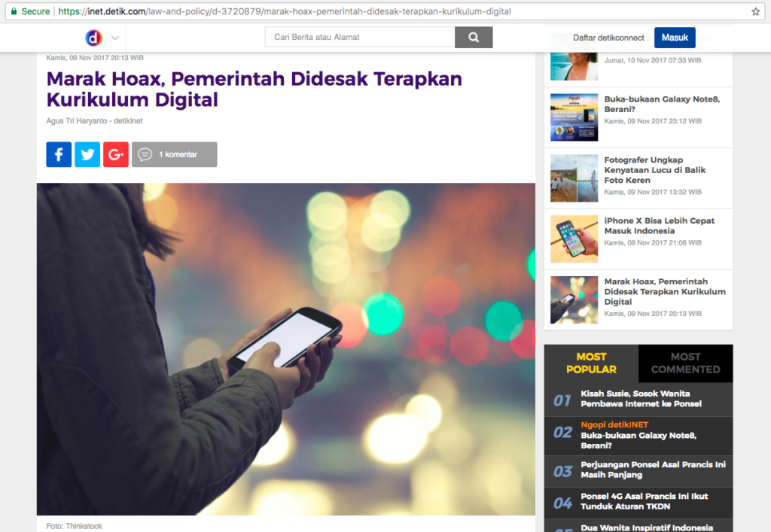This screenshot has height=532, width=771.
Task: Switch to the Most Popular tab
Action: pos(591,363)
